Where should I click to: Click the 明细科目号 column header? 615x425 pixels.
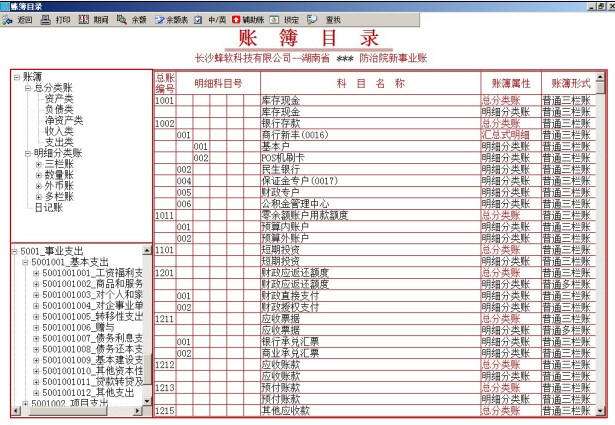point(218,83)
